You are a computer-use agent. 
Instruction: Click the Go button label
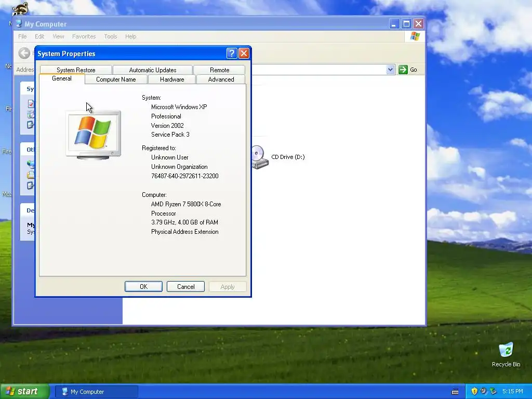[x=413, y=70]
